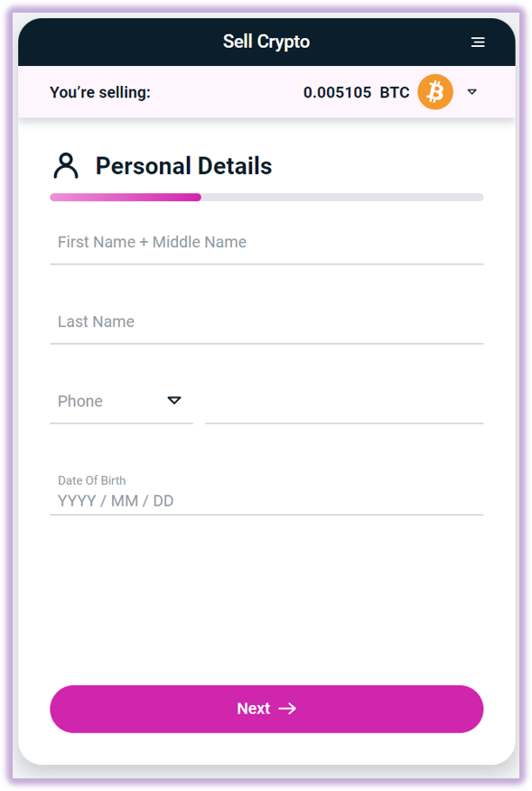Focus the First Name + Middle Name field
532x791 pixels.
[266, 243]
